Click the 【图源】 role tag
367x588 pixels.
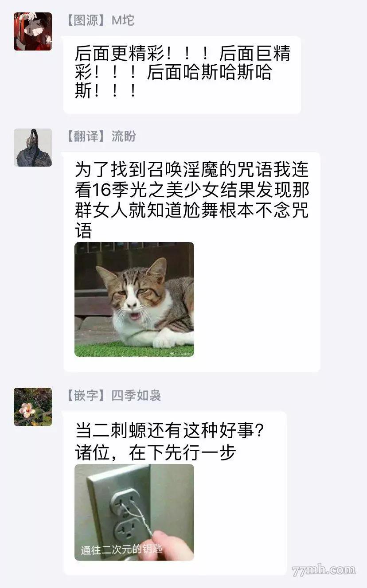pos(84,20)
